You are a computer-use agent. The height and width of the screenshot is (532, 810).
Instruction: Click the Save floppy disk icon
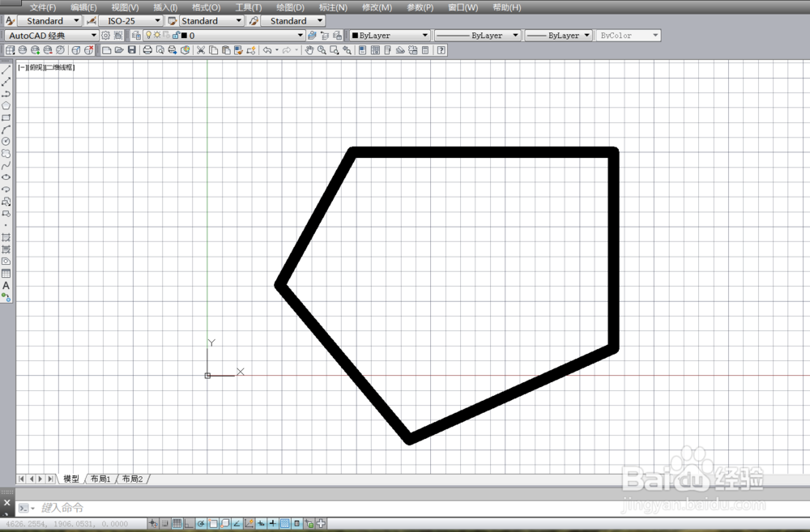coord(132,50)
